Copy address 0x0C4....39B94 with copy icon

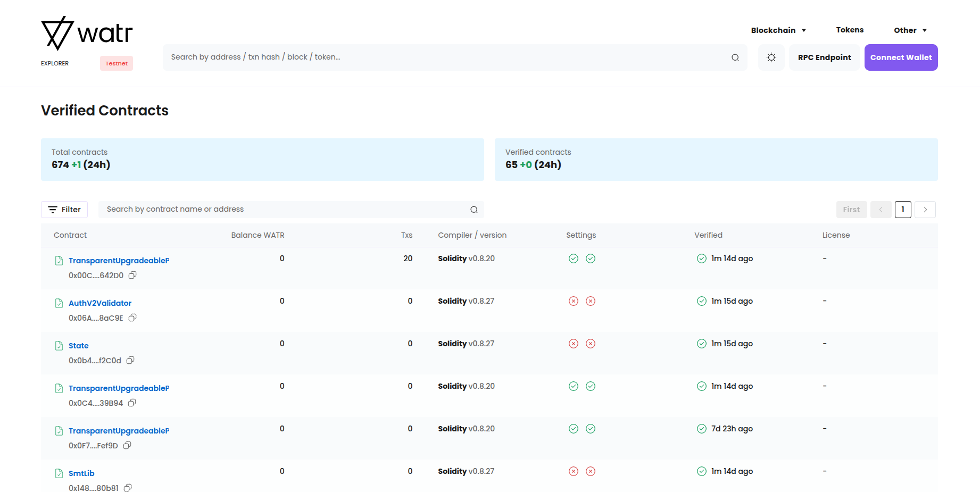click(132, 403)
